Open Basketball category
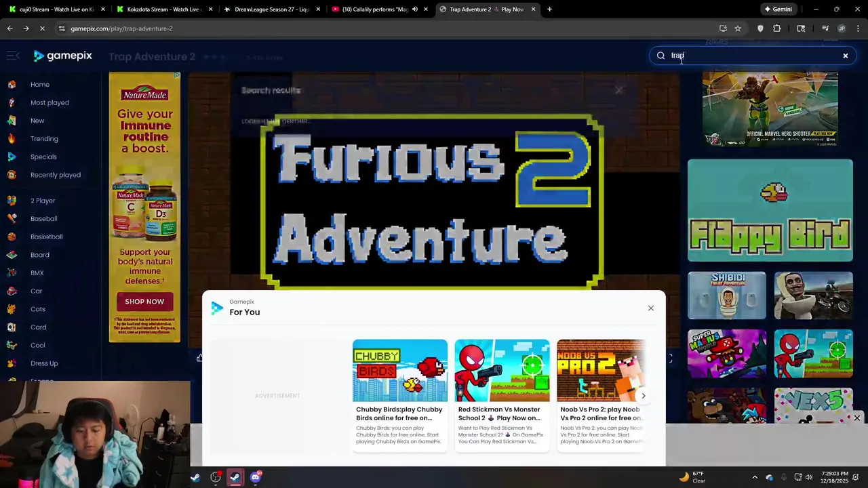The image size is (868, 488). point(46,237)
